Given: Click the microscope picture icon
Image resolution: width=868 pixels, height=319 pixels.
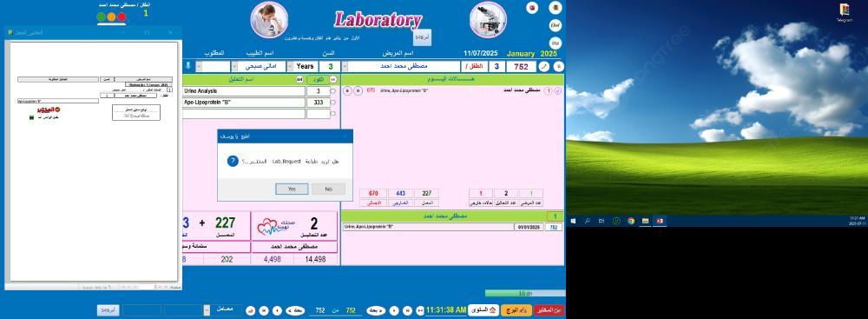Looking at the screenshot, I should 488,19.
